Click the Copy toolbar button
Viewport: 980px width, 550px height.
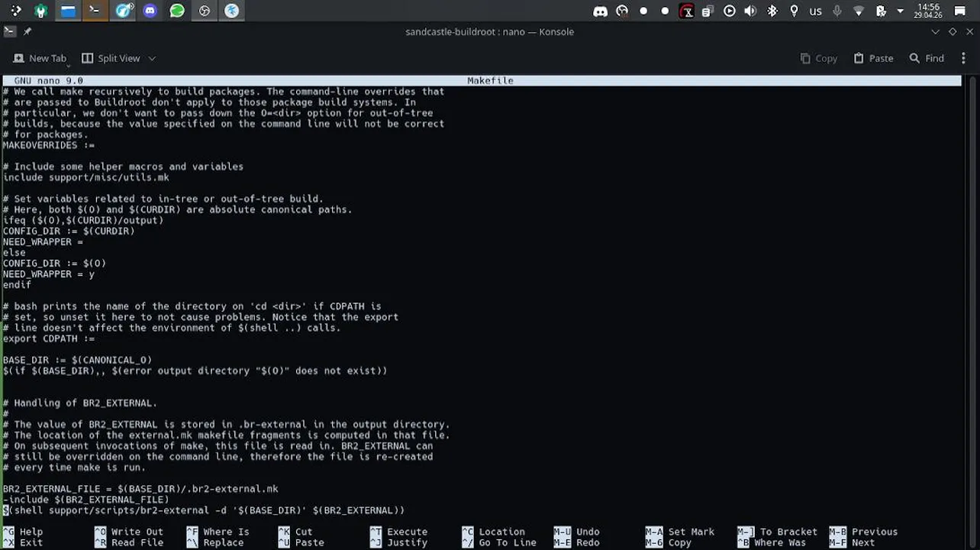[x=818, y=58]
